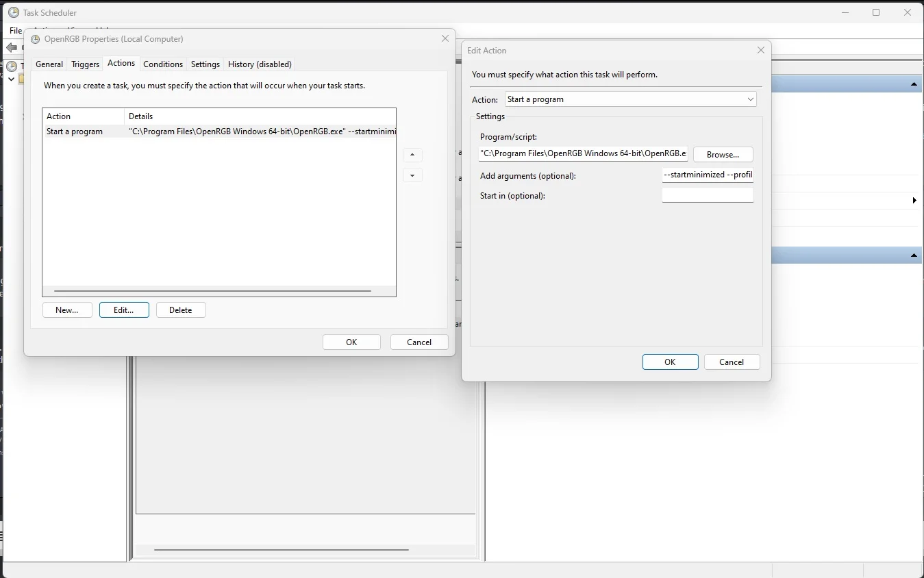Switch to the History (disabled) tab
This screenshot has width=924, height=578.
[260, 64]
